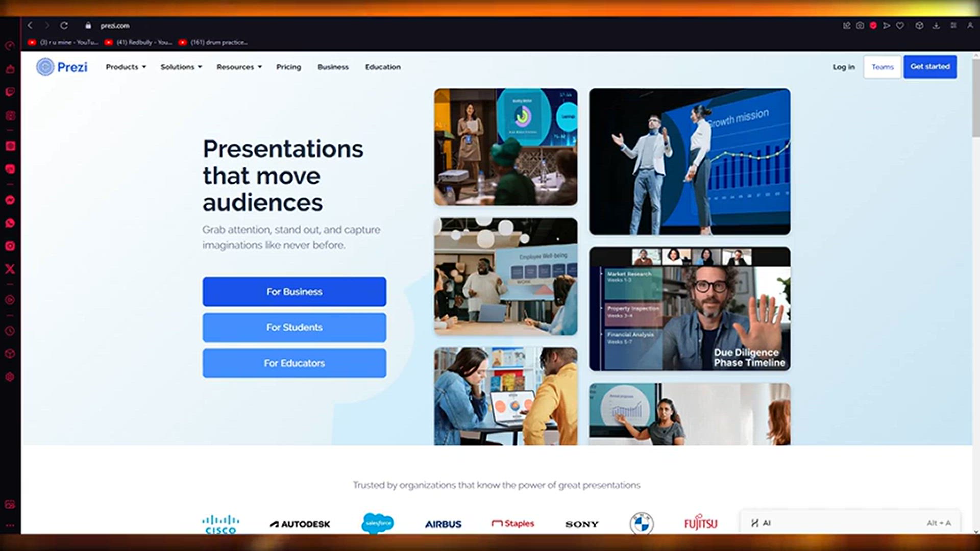This screenshot has width=980, height=551.
Task: Open Facebook Messenger in the sidebar
Action: [10, 200]
